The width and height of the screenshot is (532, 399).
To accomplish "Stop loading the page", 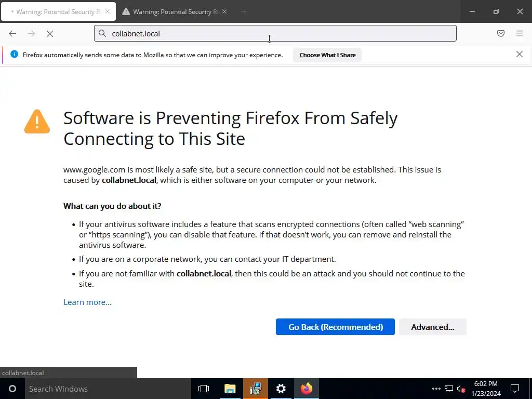I will click(50, 33).
